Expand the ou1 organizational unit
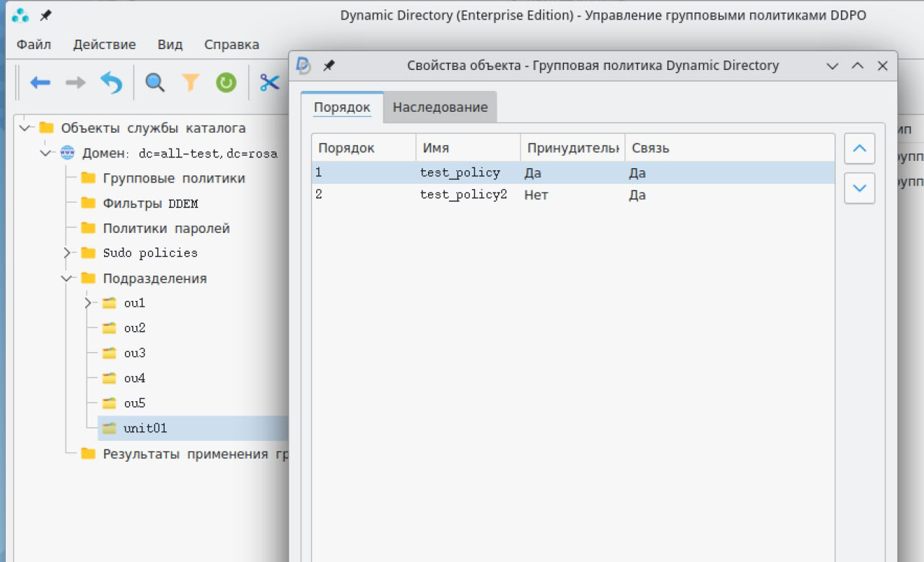 coord(88,303)
